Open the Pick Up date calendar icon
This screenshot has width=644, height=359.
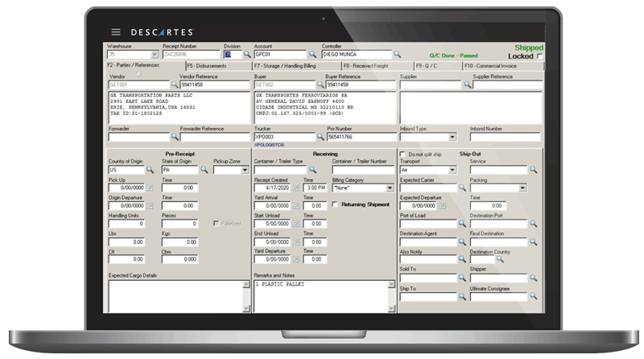point(150,188)
